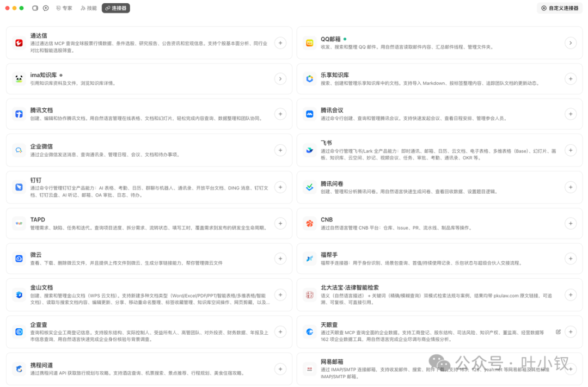Click the 福帮手 icon
Viewport: 588px width, 387px height.
309,259
